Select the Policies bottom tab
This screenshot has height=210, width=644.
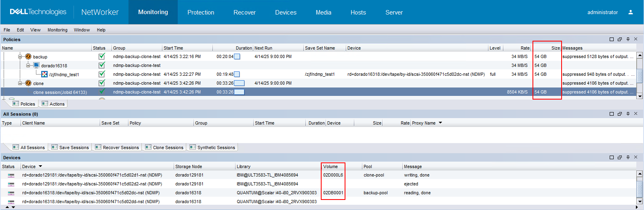(x=24, y=104)
